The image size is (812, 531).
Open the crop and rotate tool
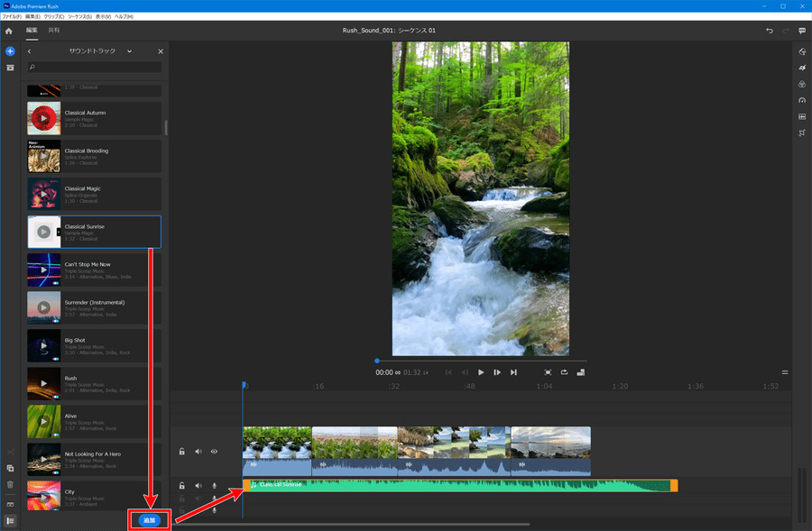(802, 133)
